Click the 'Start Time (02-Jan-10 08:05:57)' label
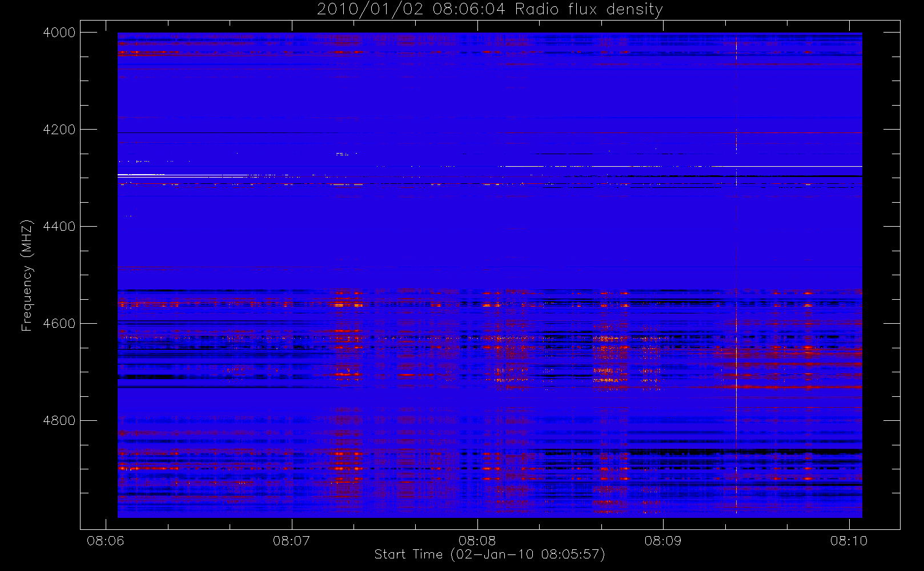 pos(489,554)
